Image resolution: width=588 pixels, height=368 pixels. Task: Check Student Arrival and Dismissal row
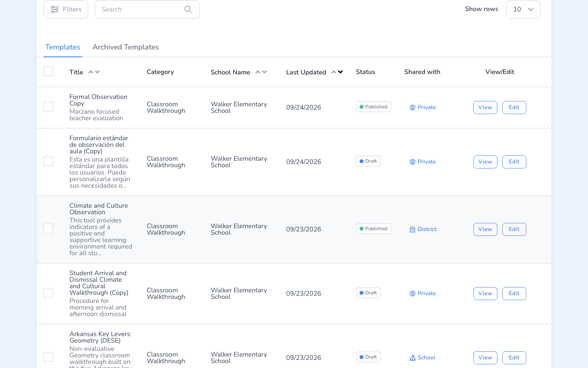coord(48,293)
